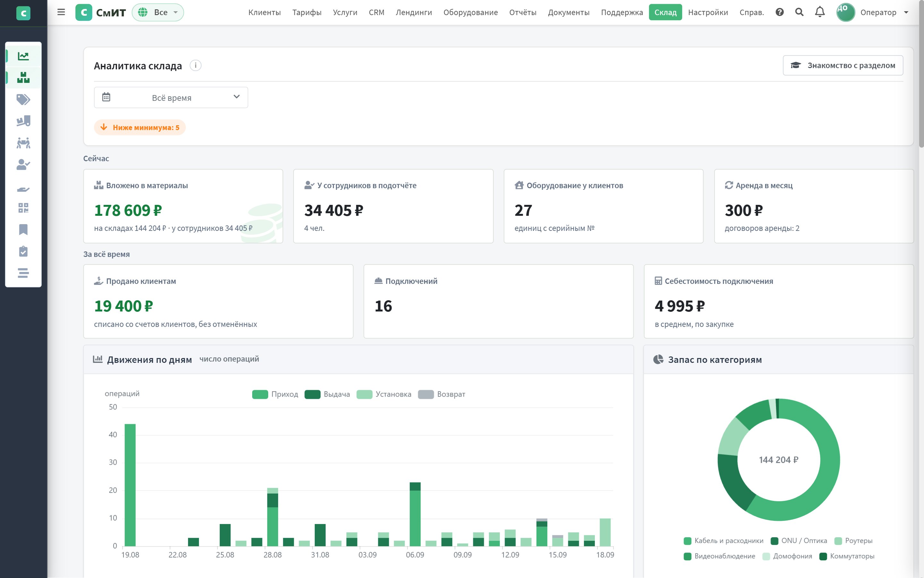
Task: Select the Склад menu item
Action: click(x=665, y=12)
